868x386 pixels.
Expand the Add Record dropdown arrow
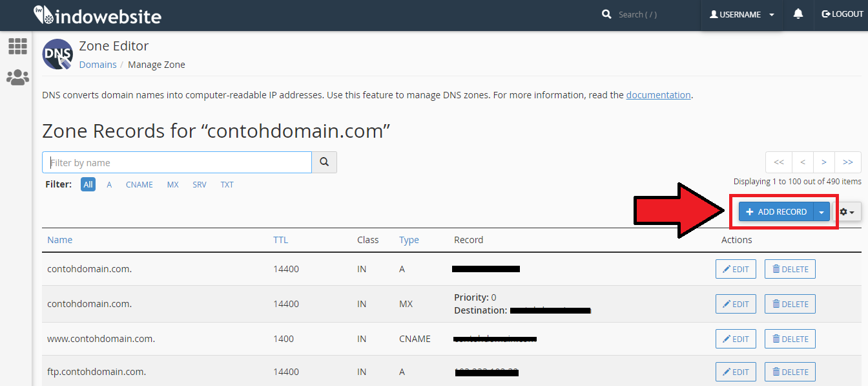821,211
